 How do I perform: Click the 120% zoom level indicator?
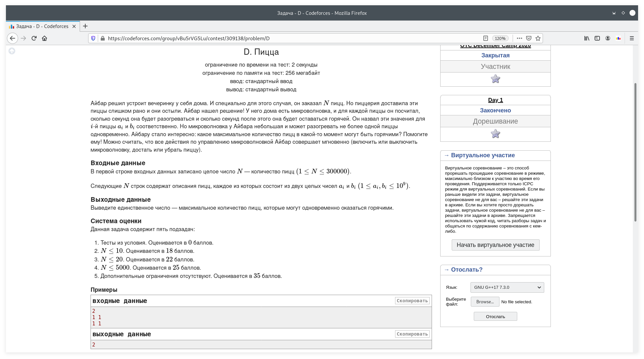[x=500, y=38]
